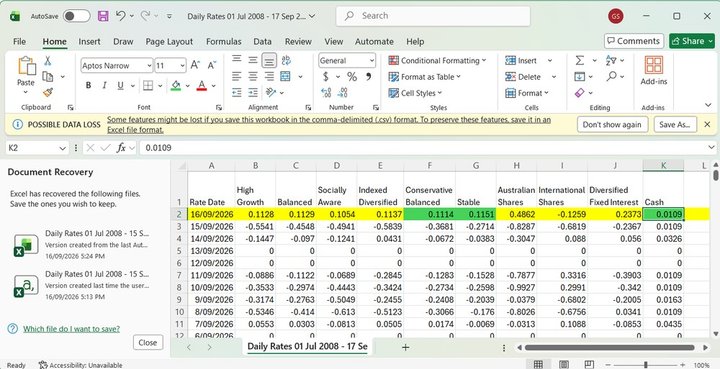Toggle AutoSave switch

point(76,16)
